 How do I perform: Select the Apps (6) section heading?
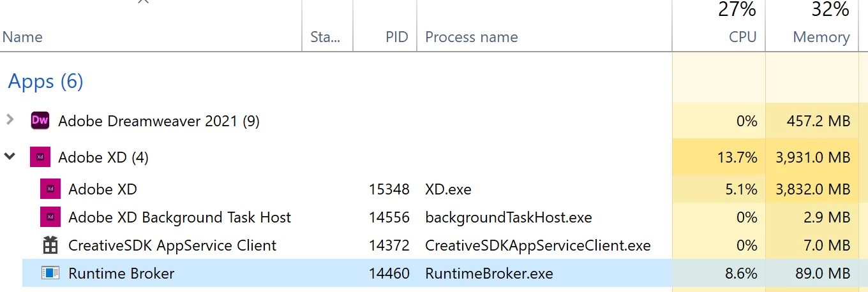[45, 81]
